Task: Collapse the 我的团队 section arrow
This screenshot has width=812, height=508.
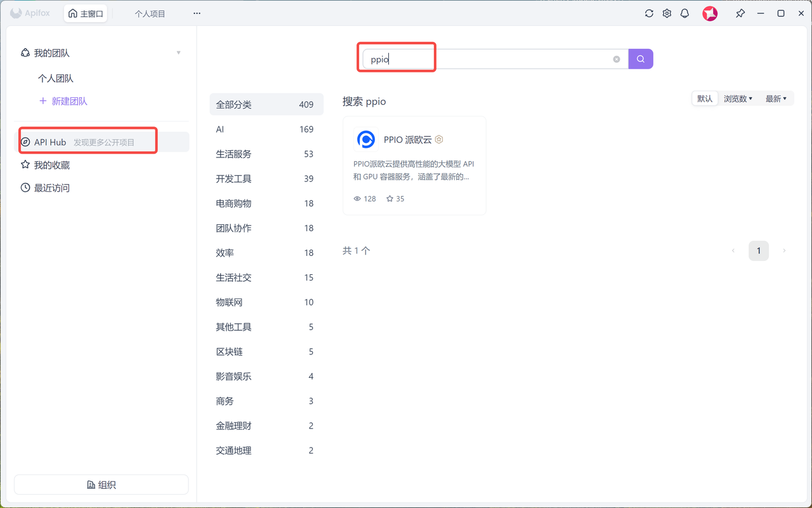Action: point(179,53)
